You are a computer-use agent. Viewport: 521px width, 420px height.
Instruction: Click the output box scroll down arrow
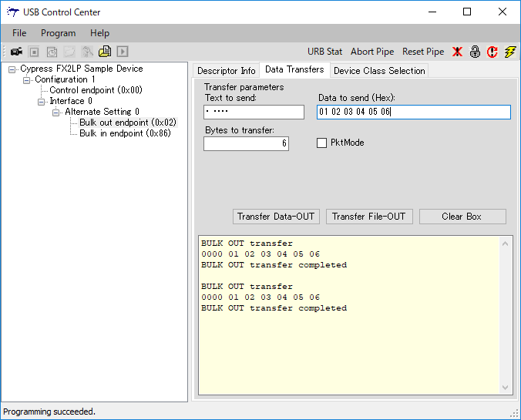tap(505, 388)
